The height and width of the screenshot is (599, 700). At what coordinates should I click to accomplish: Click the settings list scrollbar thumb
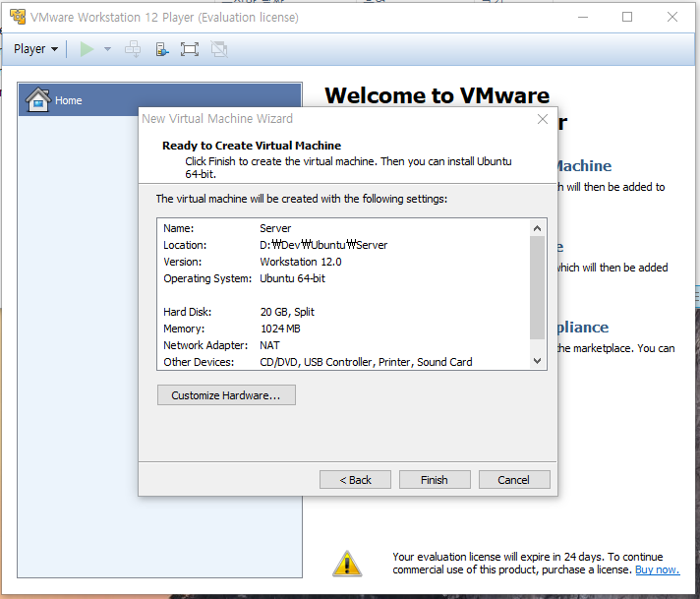(538, 287)
